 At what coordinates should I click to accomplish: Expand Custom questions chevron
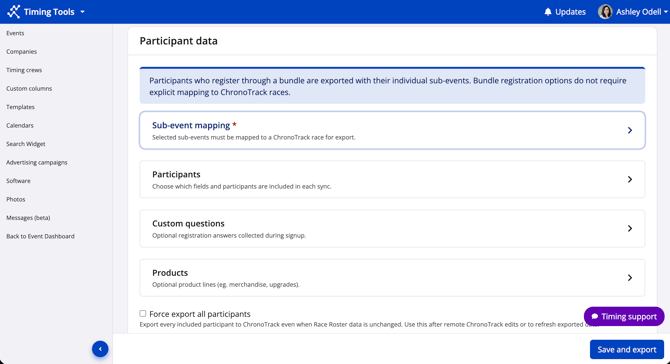(629, 229)
